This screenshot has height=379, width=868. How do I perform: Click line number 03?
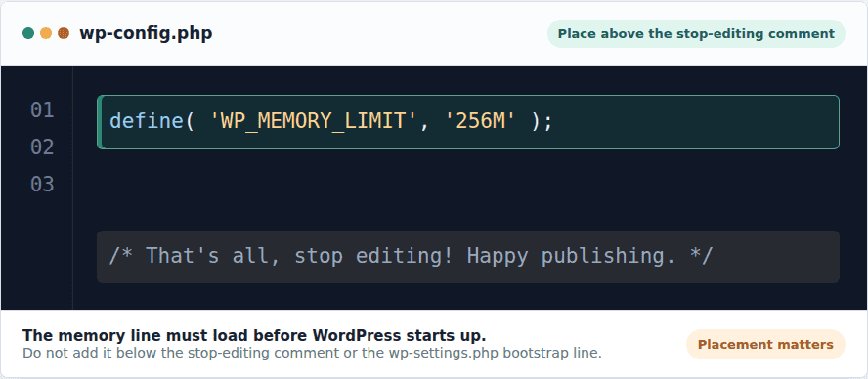click(x=42, y=184)
